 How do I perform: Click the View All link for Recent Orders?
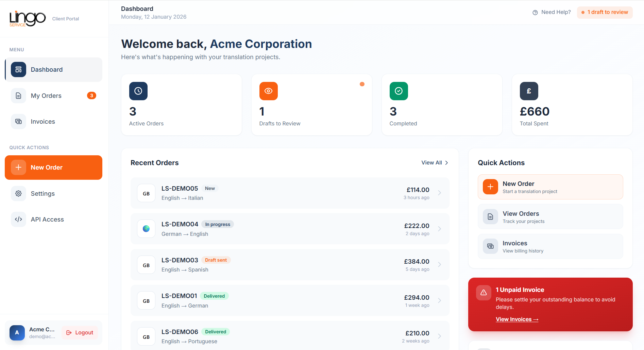(435, 162)
